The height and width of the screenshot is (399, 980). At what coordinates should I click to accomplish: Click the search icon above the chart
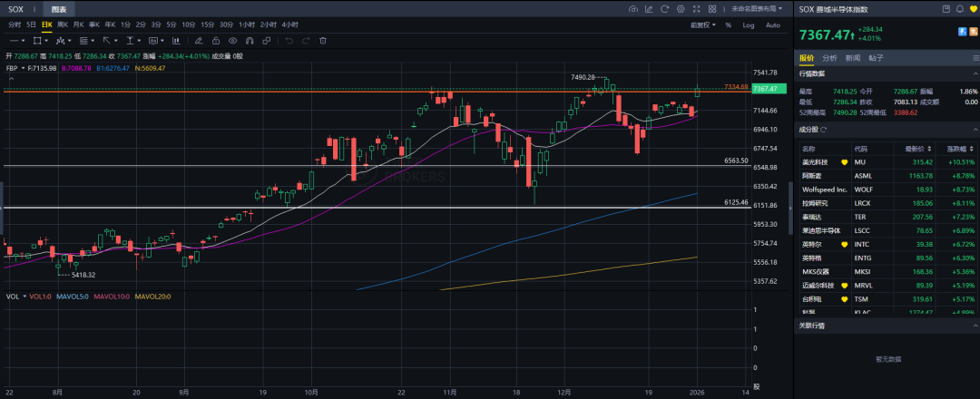click(632, 9)
